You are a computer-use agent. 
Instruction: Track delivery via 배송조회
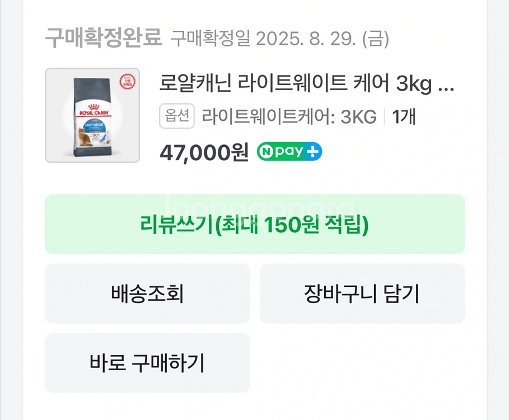[x=147, y=293]
